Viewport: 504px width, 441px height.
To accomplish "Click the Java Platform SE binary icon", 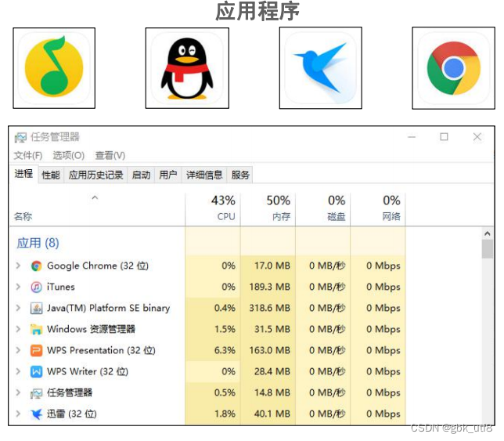I will click(36, 308).
